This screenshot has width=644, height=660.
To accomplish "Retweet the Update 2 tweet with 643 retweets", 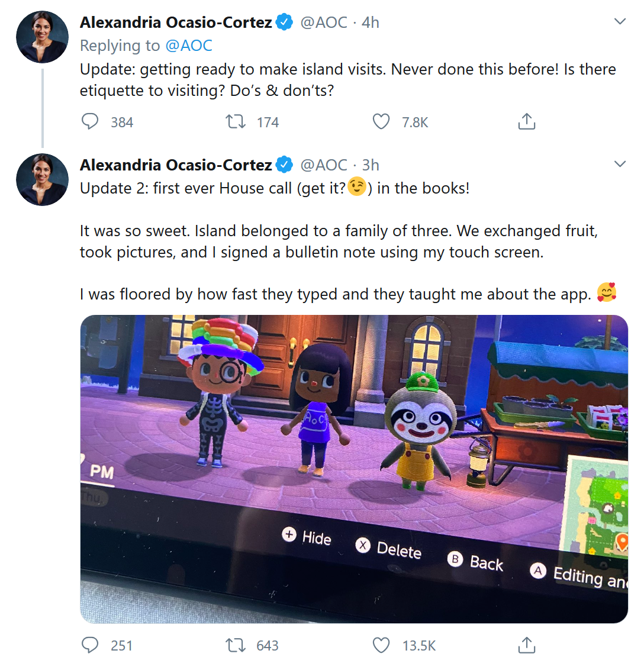I will (236, 645).
